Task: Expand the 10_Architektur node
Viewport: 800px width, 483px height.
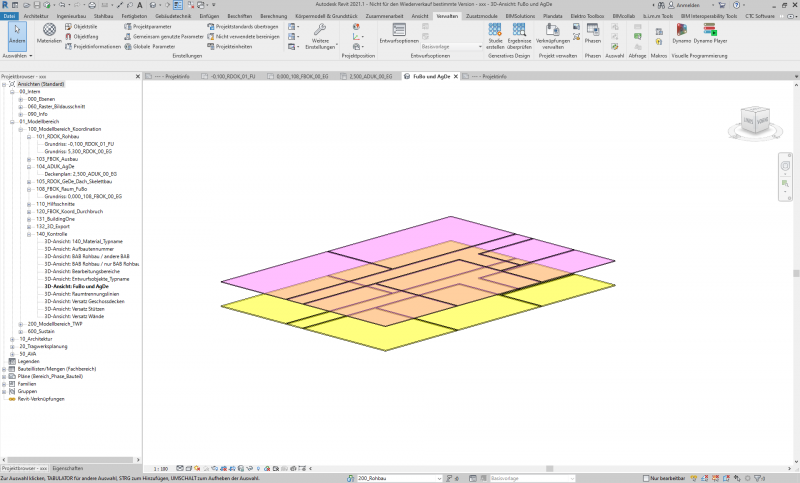Action: pos(12,339)
